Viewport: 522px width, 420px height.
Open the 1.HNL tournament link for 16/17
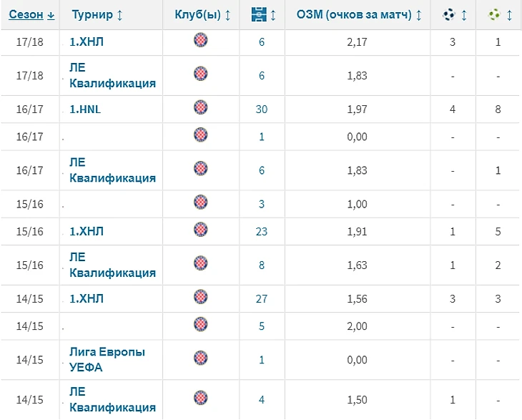[85, 109]
